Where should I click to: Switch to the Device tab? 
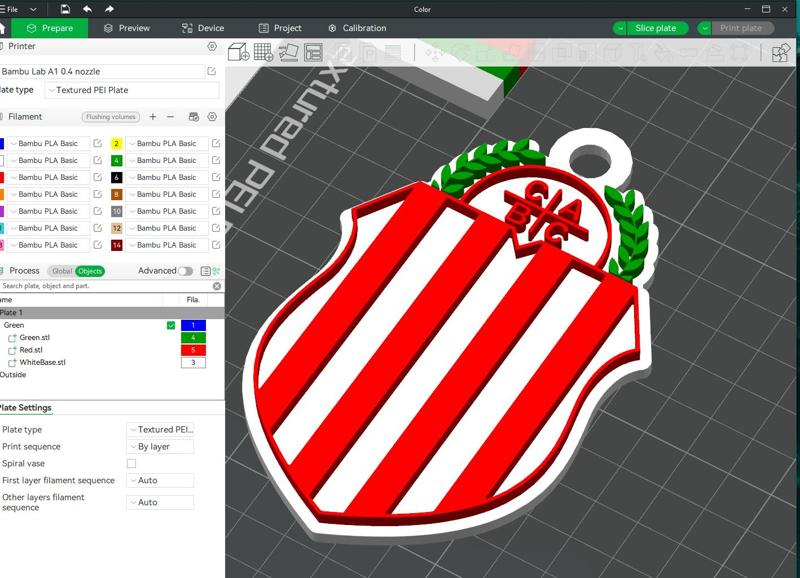pyautogui.click(x=203, y=28)
